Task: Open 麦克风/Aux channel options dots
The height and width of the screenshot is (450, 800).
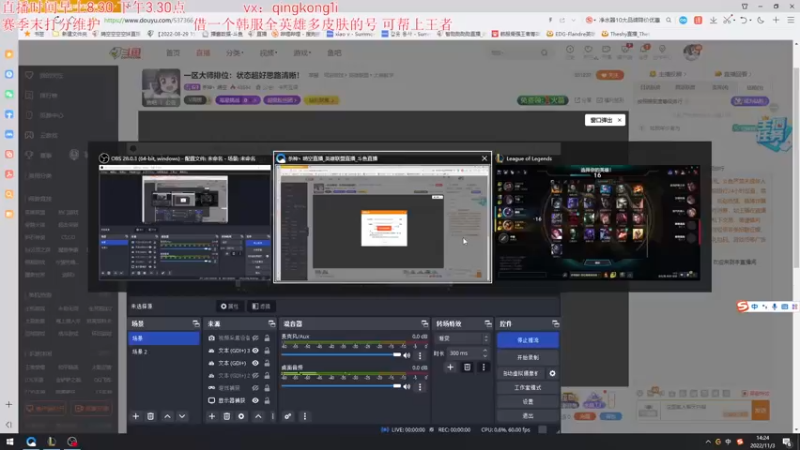Action: click(x=420, y=355)
